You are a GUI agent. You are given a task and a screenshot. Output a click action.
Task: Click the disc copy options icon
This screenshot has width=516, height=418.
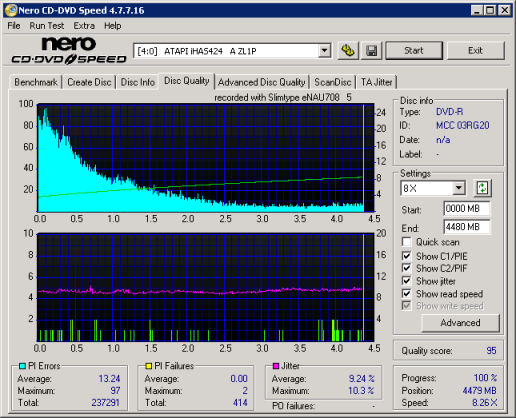[x=348, y=51]
